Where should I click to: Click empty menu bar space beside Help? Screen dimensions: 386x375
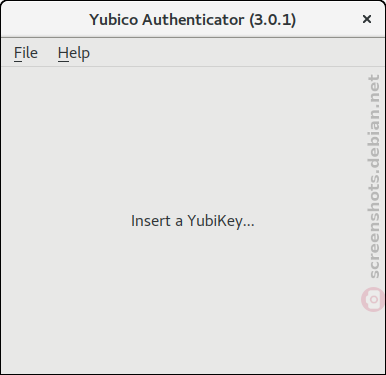[x=233, y=53]
